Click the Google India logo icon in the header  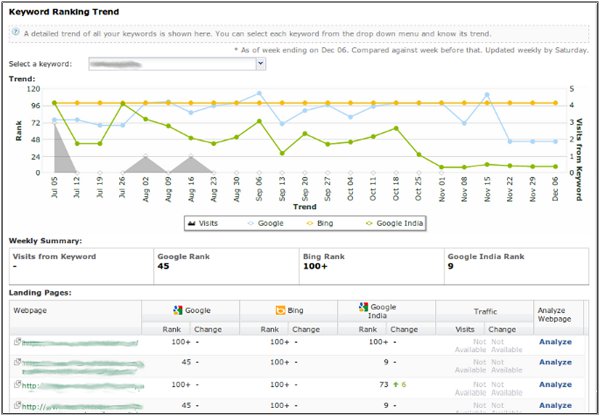coord(364,307)
